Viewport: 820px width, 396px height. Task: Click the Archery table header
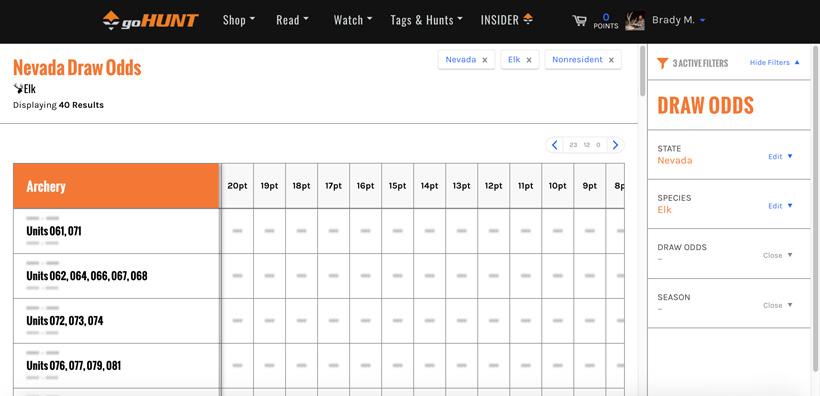(x=116, y=186)
